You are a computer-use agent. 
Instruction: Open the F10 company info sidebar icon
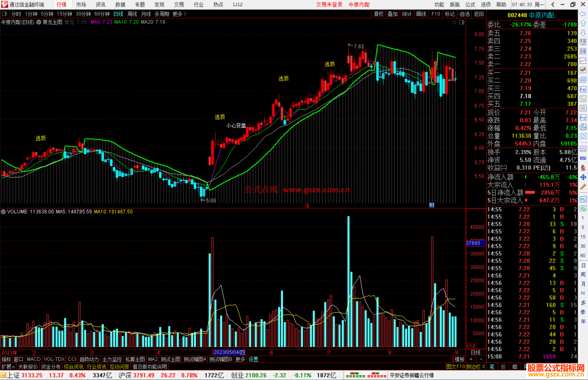coord(583,90)
